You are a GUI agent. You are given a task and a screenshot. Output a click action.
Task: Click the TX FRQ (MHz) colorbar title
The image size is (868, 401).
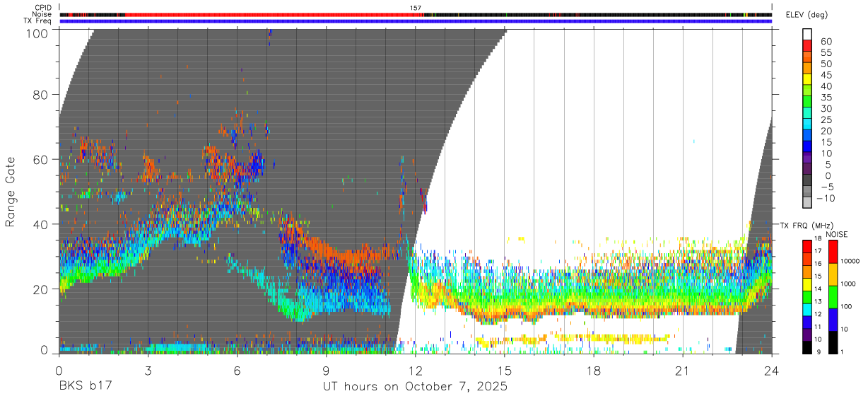tap(806, 225)
